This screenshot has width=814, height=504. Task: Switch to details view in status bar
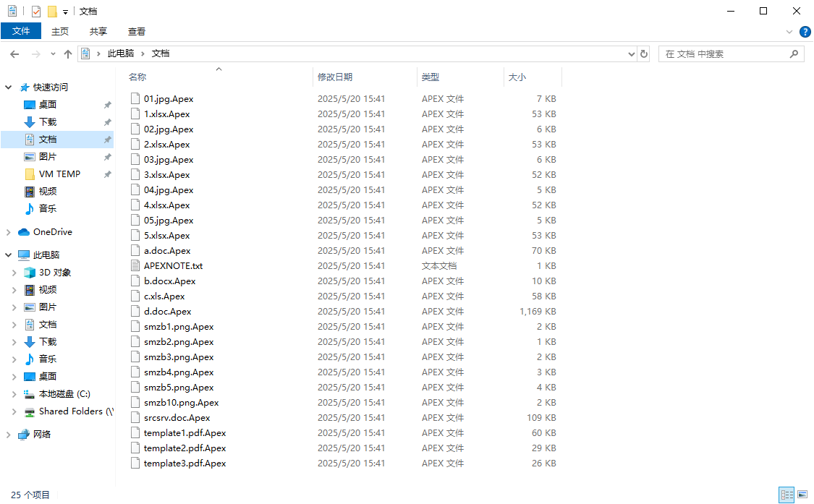[x=787, y=495]
